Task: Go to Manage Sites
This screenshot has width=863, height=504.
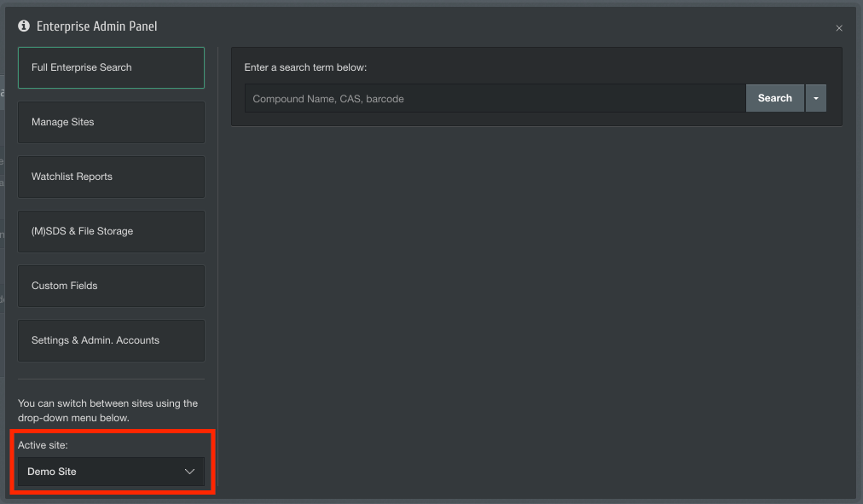Action: point(111,122)
